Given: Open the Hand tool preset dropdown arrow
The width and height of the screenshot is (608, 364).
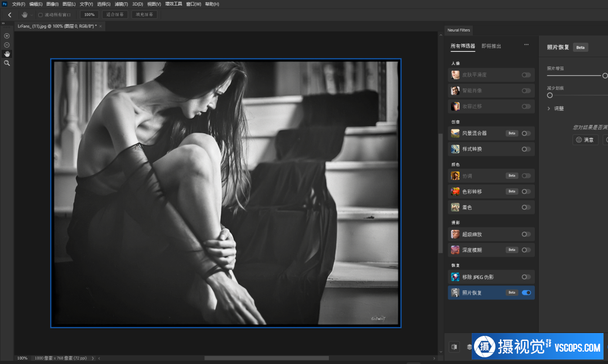Looking at the screenshot, I should click(32, 15).
